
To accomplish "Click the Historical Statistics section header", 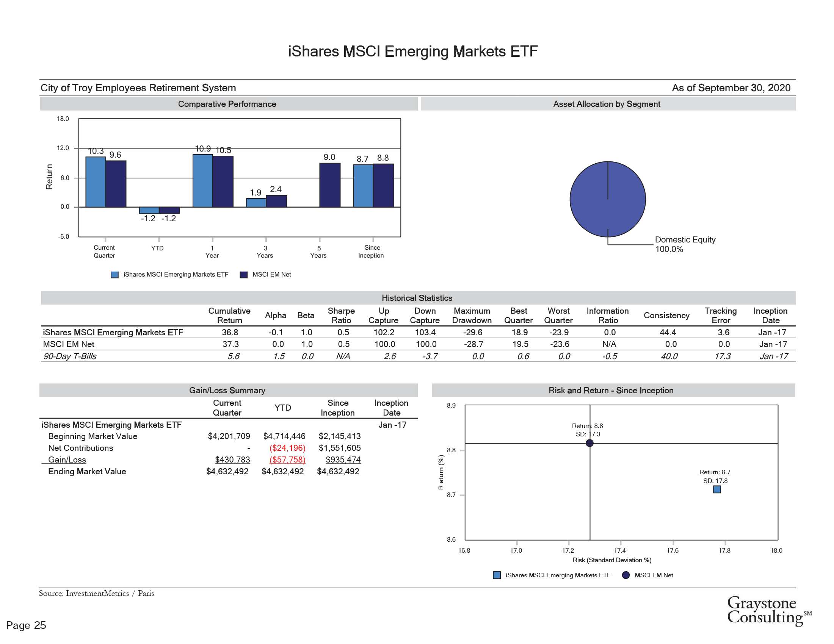I will 418,298.
